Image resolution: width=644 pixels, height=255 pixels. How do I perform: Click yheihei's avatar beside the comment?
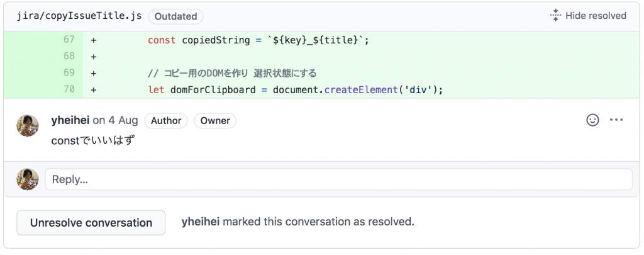(28, 125)
